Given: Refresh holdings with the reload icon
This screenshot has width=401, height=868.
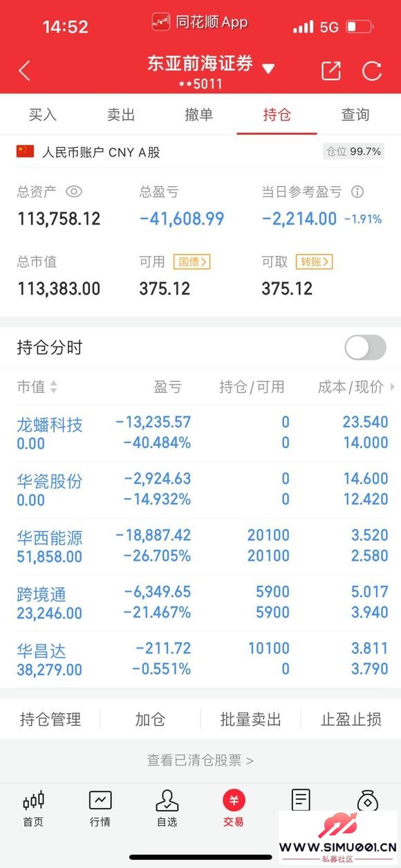Looking at the screenshot, I should point(372,71).
